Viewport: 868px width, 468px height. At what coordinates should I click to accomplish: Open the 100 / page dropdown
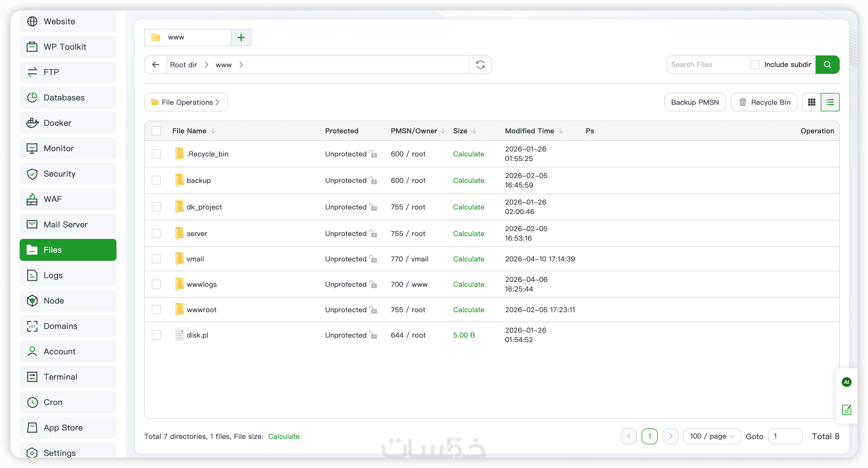tap(712, 436)
